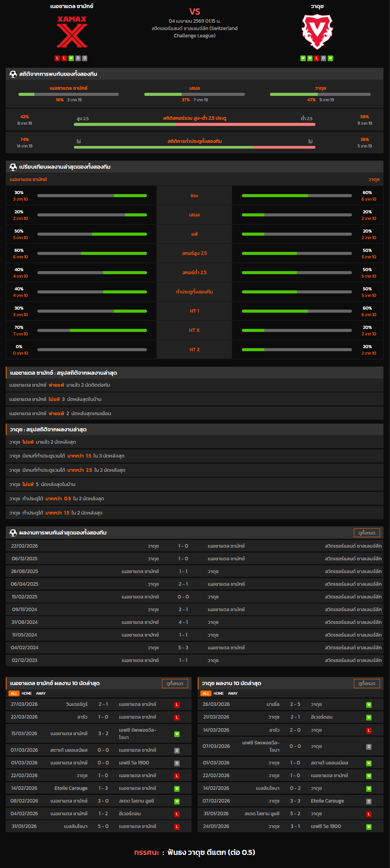
Task: Click ดูทั้งหมด button for Vaduz last 10 matches
Action: 367,683
